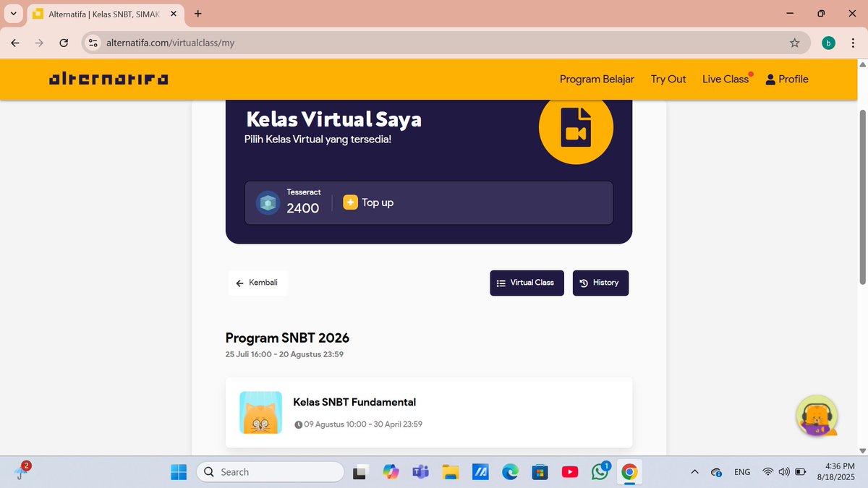Click the browser back arrow

[x=15, y=43]
